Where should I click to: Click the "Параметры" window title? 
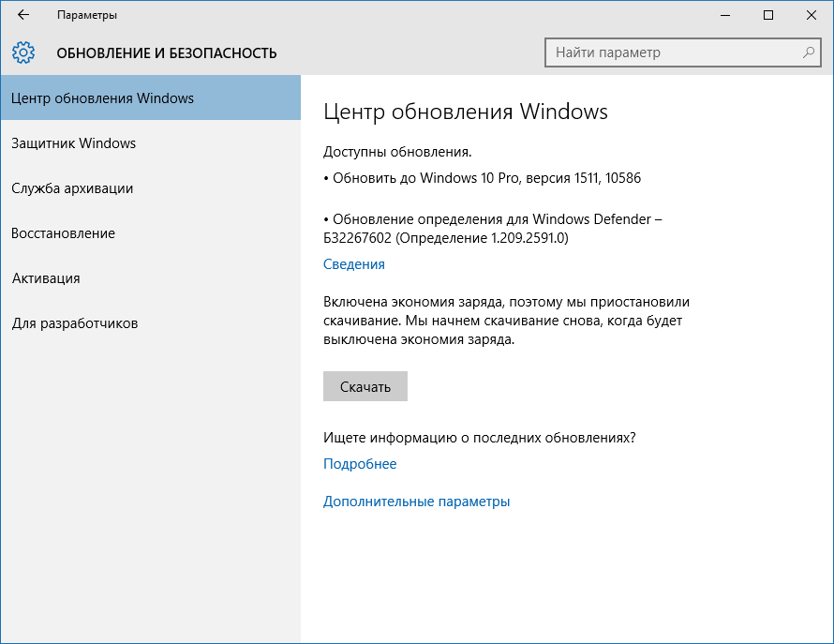tap(87, 15)
